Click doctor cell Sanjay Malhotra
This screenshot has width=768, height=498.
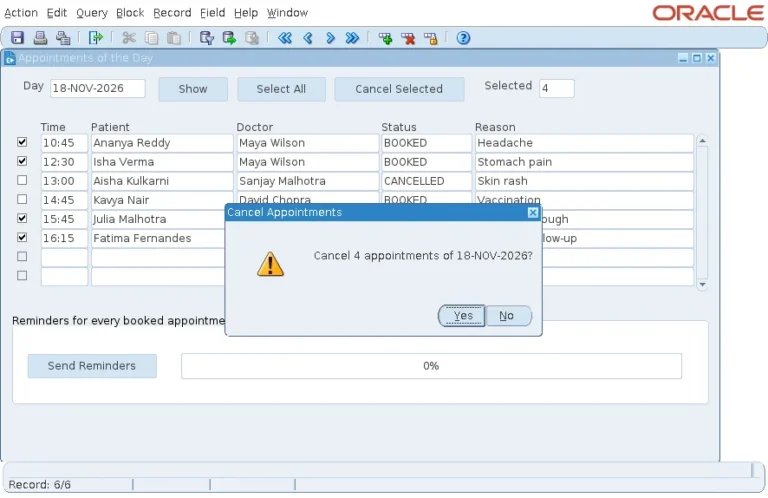(x=308, y=181)
